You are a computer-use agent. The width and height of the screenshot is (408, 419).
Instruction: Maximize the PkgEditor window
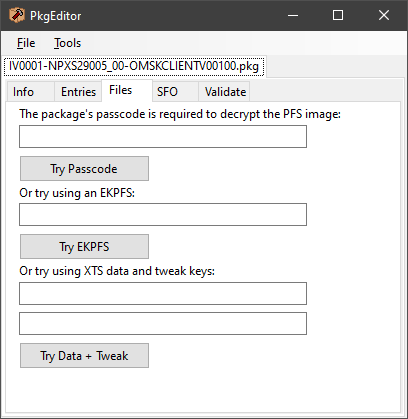point(338,15)
